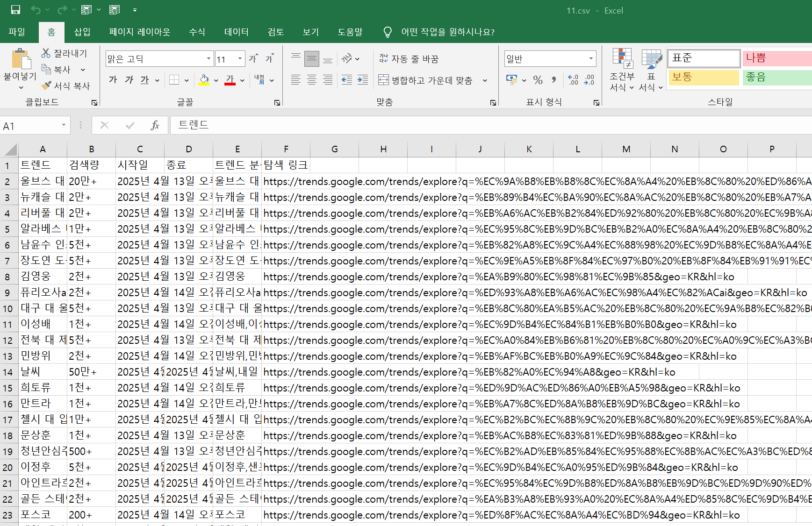Apply the 나쁨 cell style

pos(777,58)
